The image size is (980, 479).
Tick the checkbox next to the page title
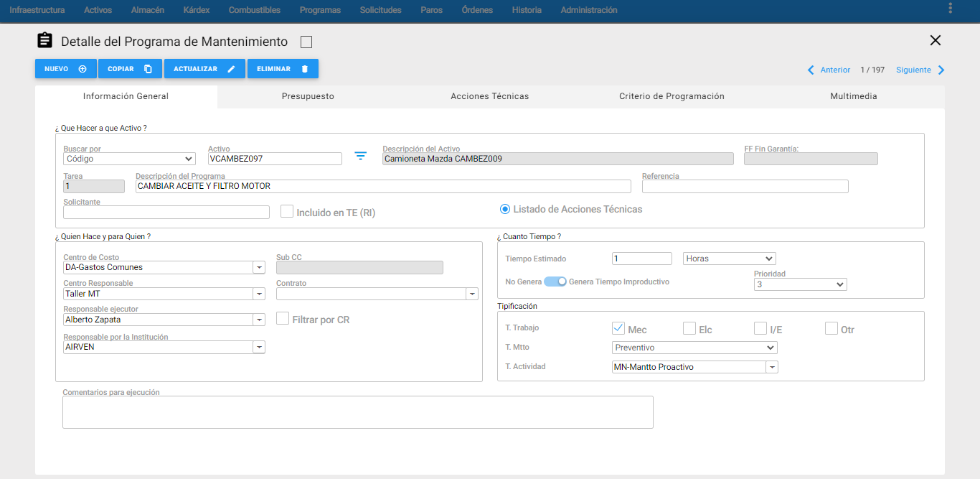[306, 42]
